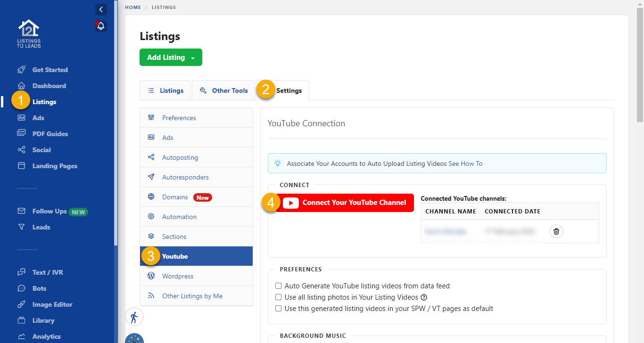Image resolution: width=644 pixels, height=343 pixels.
Task: Click the CONNECTED DATE column header
Action: (x=512, y=212)
